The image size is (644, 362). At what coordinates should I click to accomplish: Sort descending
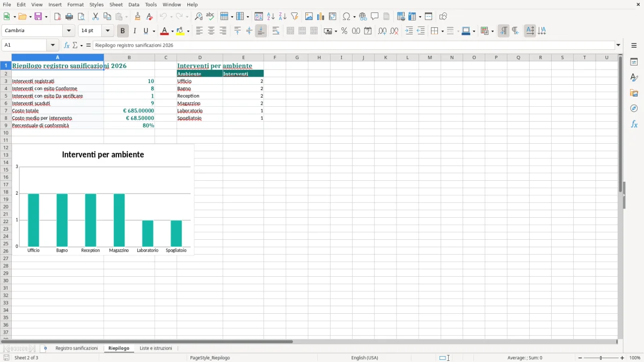click(283, 17)
